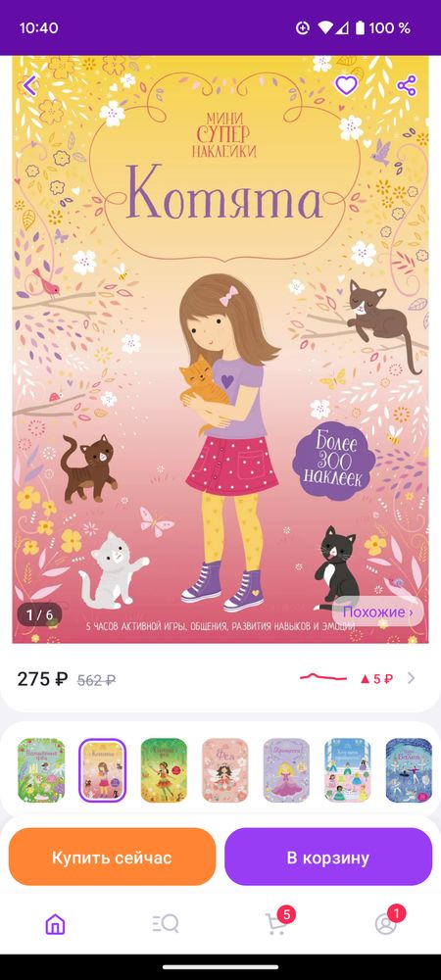
Task: Tap the Похожие similar items link
Action: pos(378,612)
